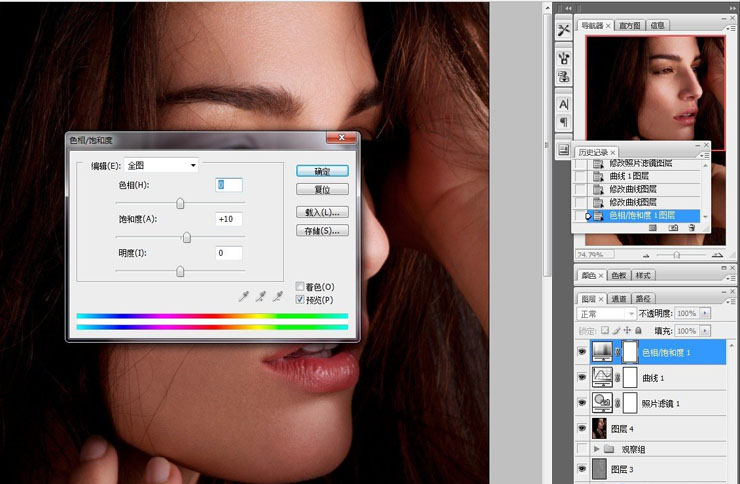
Task: Delete current history state with trash icon
Action: click(691, 228)
